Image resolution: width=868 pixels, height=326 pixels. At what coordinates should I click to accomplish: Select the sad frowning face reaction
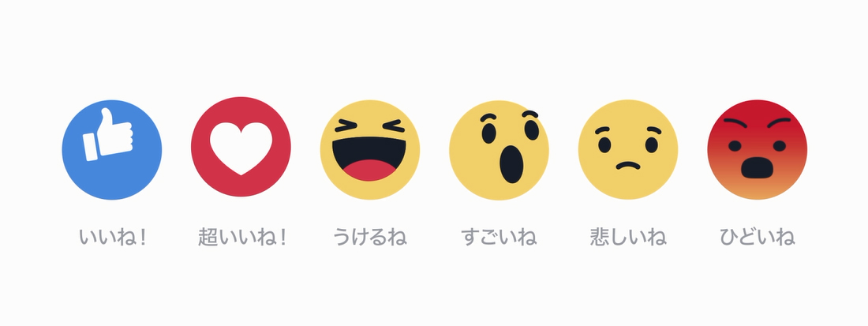click(628, 149)
